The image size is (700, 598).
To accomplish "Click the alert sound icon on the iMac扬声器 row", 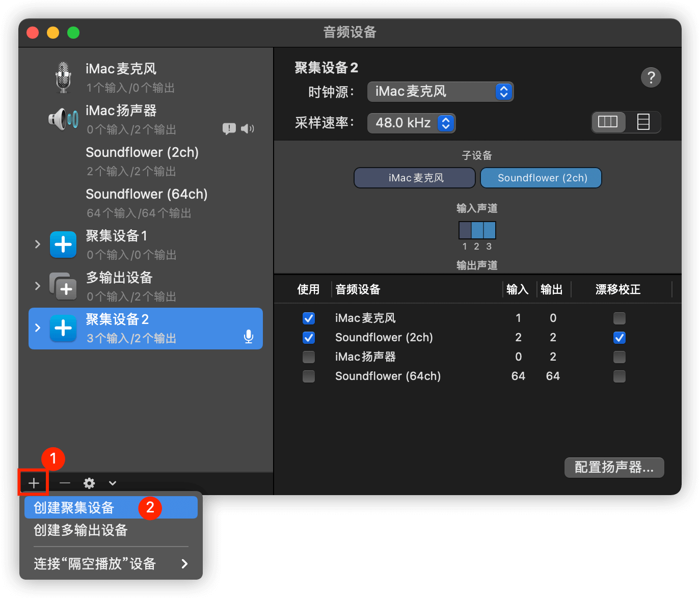I will [x=229, y=128].
